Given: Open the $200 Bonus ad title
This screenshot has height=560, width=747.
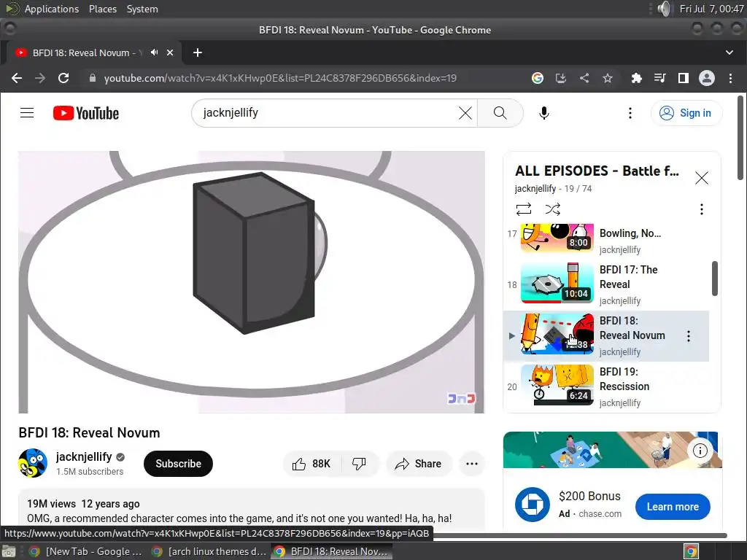Looking at the screenshot, I should (589, 496).
